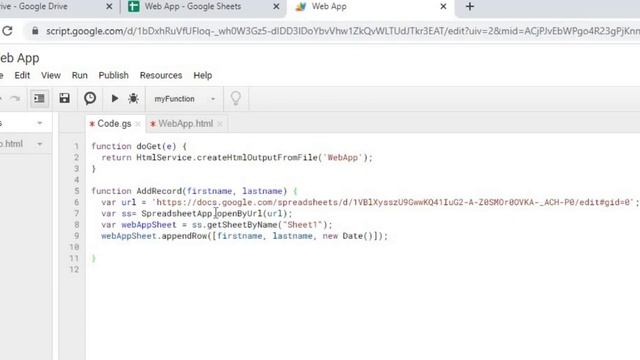This screenshot has width=640, height=360.
Task: Click the closing brace on line 11
Action: (x=93, y=258)
